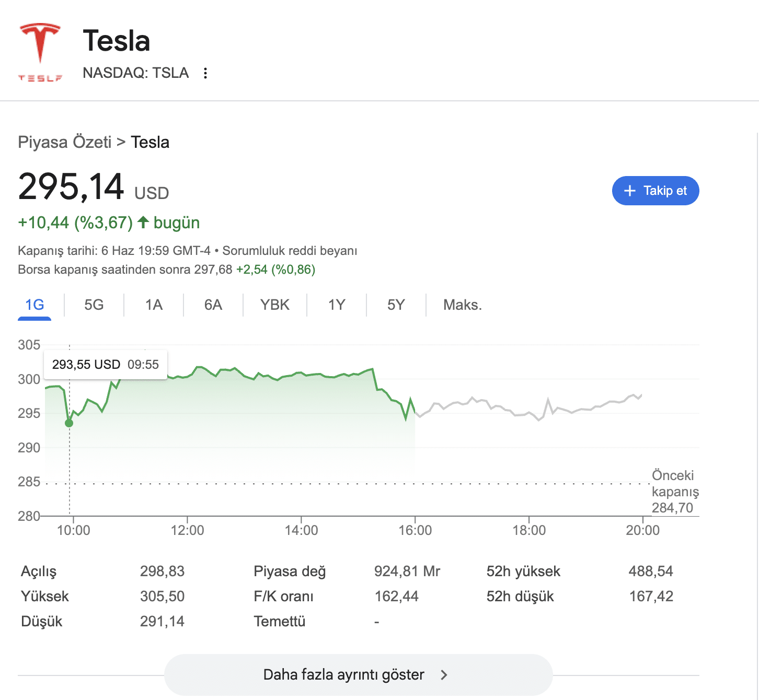The height and width of the screenshot is (700, 759).
Task: Open the YBK year-to-date tab
Action: 275,305
